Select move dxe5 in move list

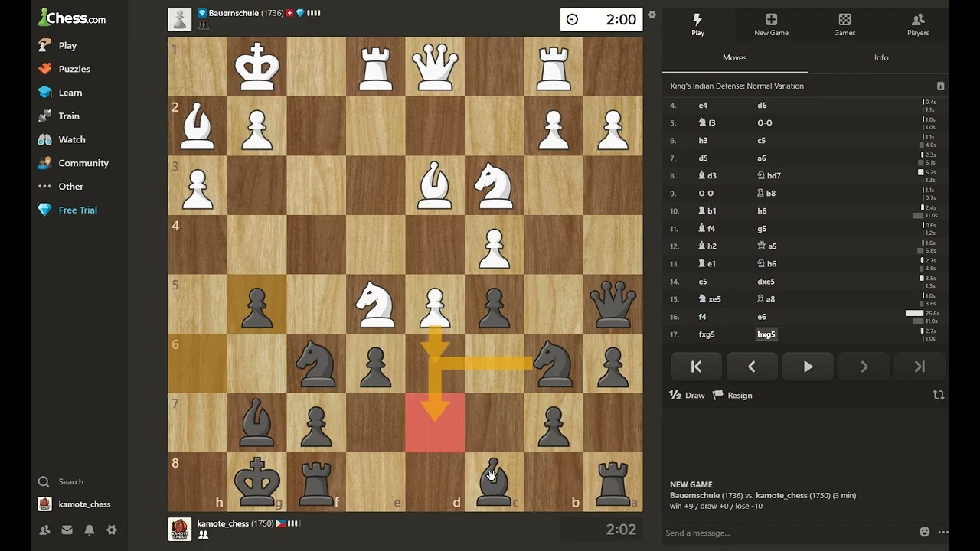tap(766, 282)
